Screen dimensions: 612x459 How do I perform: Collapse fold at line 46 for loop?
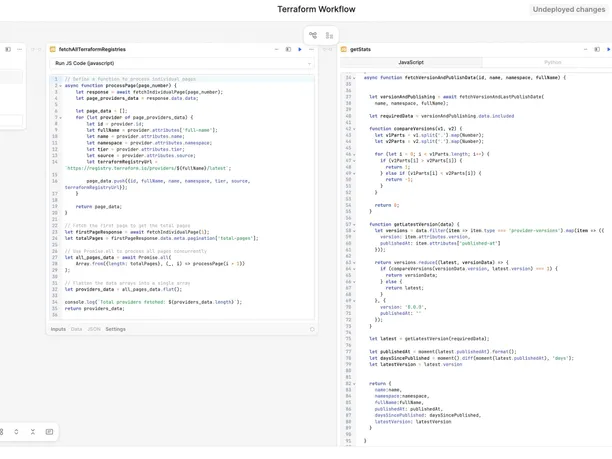[x=355, y=154]
